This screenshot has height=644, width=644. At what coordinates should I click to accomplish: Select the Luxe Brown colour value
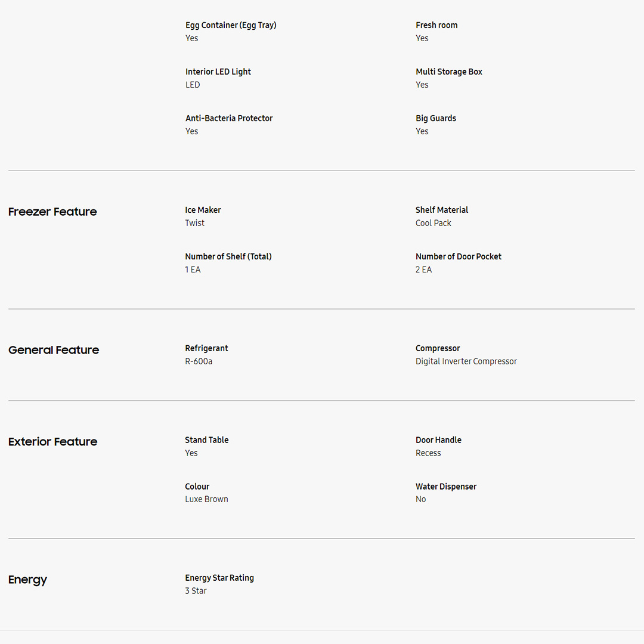pos(206,499)
